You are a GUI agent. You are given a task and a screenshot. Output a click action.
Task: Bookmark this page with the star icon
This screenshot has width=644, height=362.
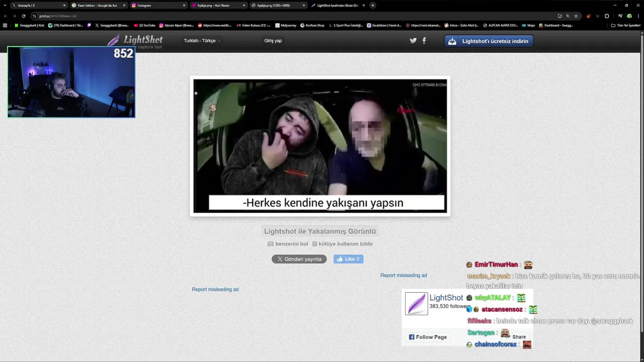[x=576, y=16]
